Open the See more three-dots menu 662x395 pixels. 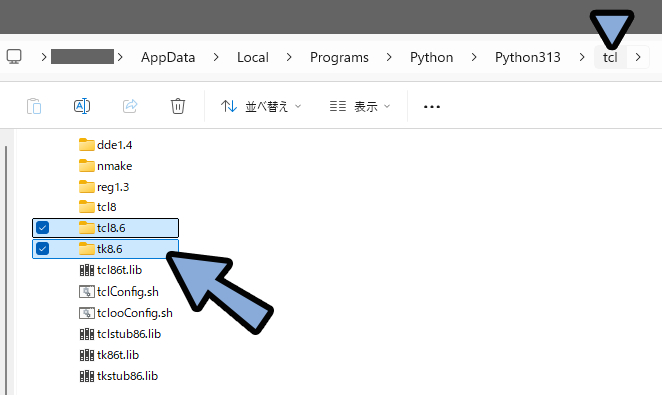pyautogui.click(x=432, y=107)
